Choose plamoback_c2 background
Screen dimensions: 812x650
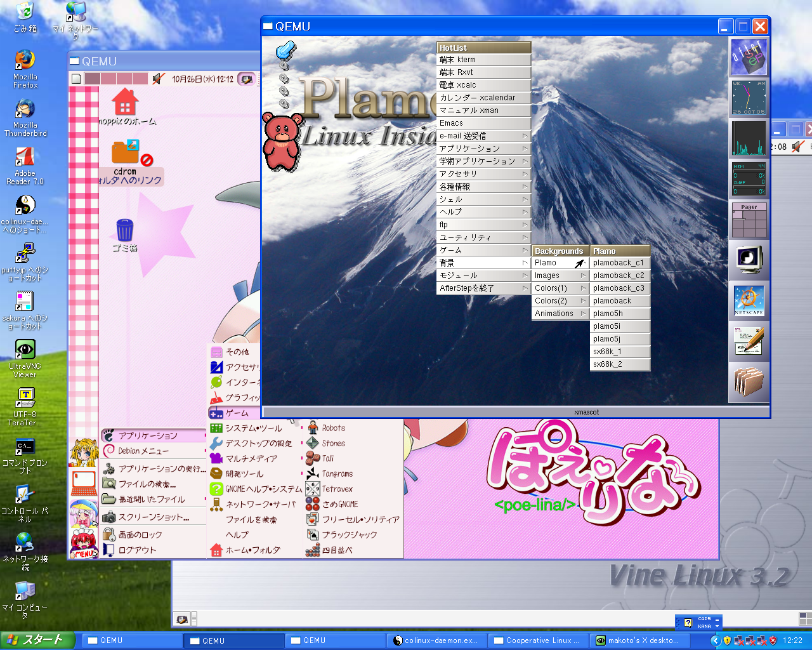[620, 275]
